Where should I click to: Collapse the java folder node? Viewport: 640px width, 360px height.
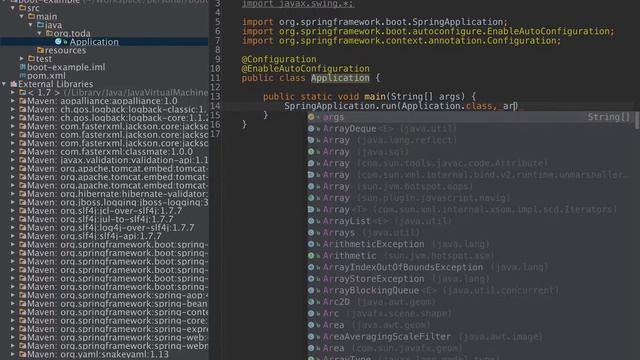point(31,25)
